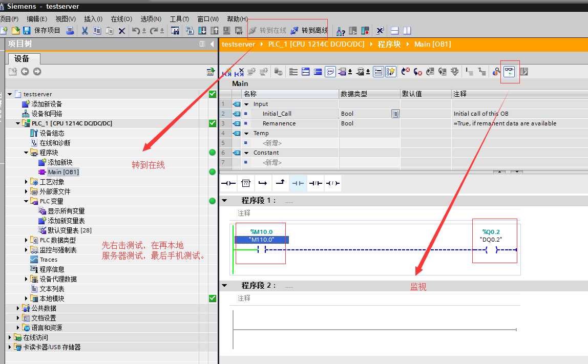Click the favorites star icon in editor toolbar
The image size is (588, 364).
[390, 71]
